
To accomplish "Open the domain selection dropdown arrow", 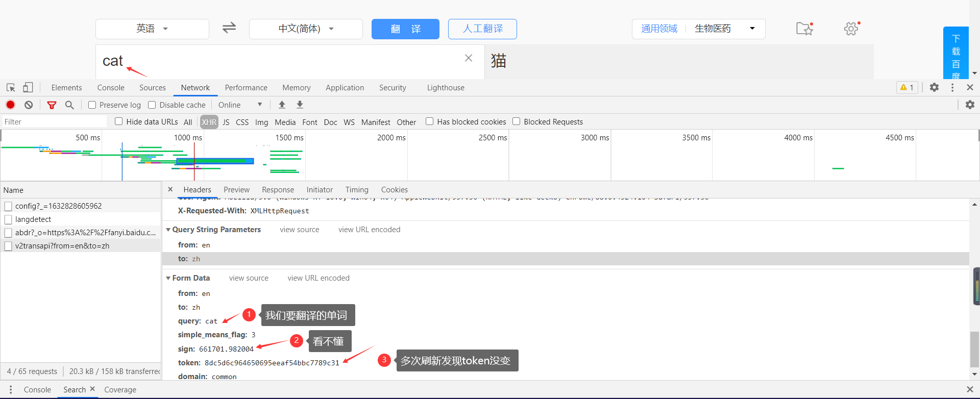I will (752, 29).
